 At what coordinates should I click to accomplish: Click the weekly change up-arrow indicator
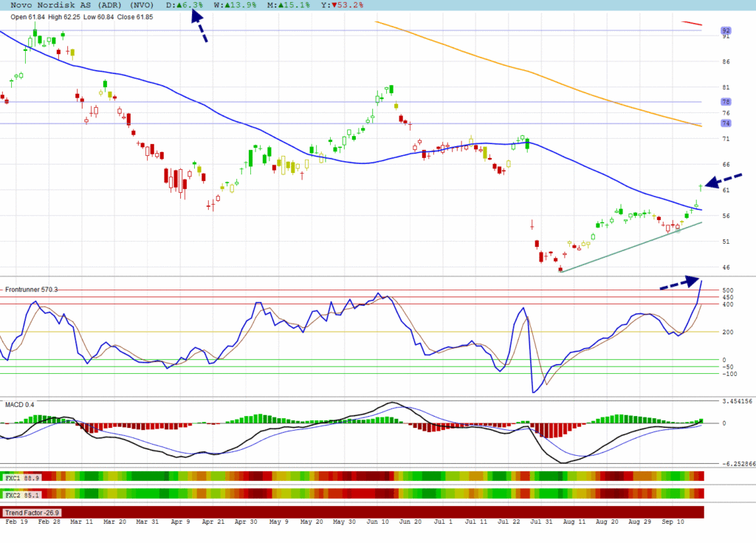pos(226,5)
